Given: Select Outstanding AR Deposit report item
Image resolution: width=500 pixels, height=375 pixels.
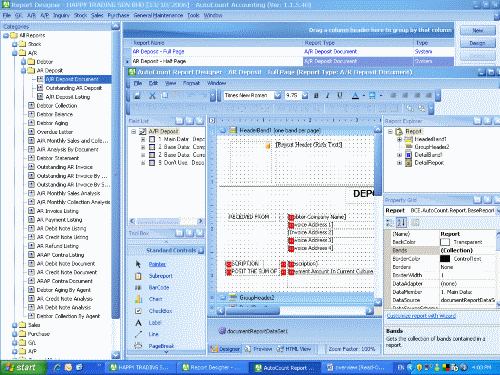Looking at the screenshot, I should click(74, 88).
